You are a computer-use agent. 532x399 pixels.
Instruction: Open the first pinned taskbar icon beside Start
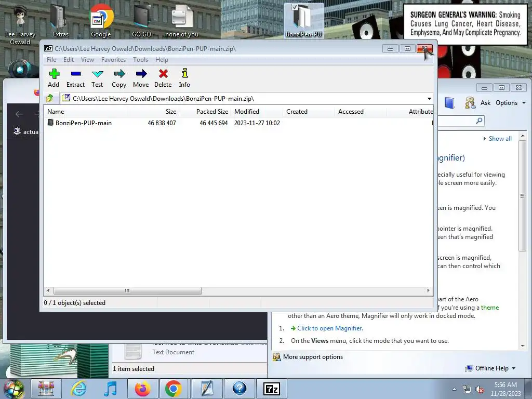[x=46, y=389]
